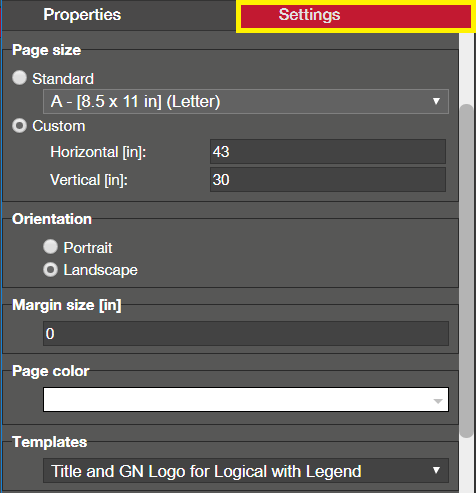
Task: Open the Settings tab
Action: click(x=356, y=16)
